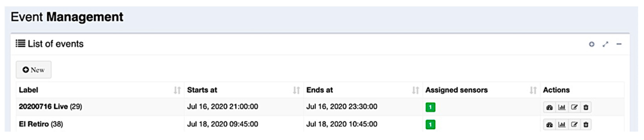Sort events by Ends at column

[x=415, y=90]
